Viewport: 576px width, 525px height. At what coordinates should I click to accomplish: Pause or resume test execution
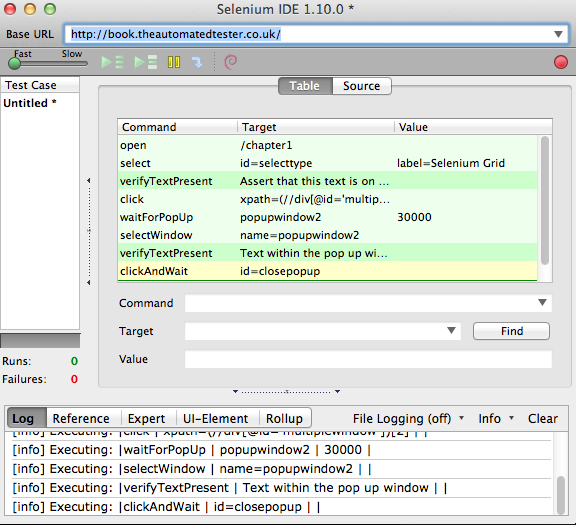[174, 62]
